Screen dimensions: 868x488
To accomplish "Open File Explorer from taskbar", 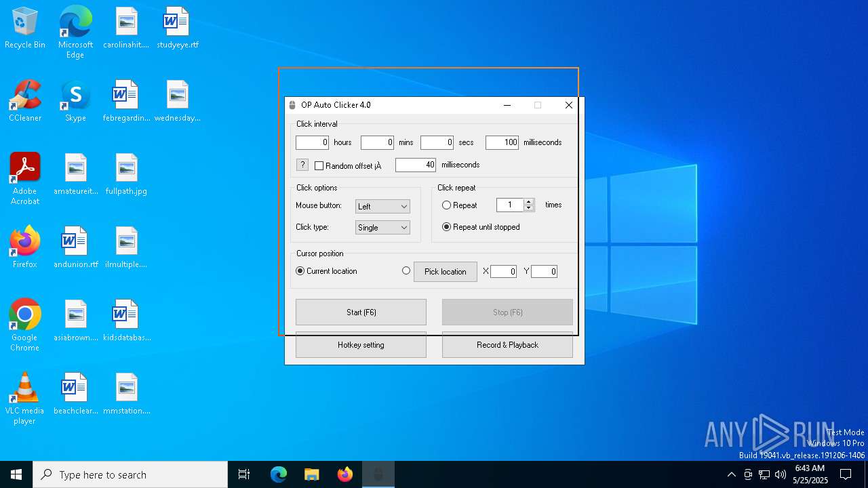I will tap(311, 474).
